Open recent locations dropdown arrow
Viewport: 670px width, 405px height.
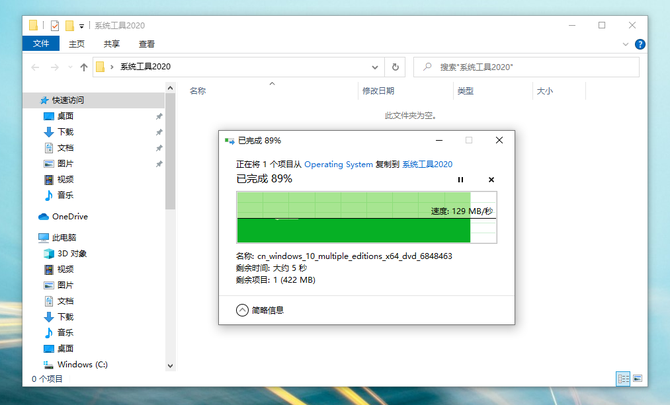70,67
